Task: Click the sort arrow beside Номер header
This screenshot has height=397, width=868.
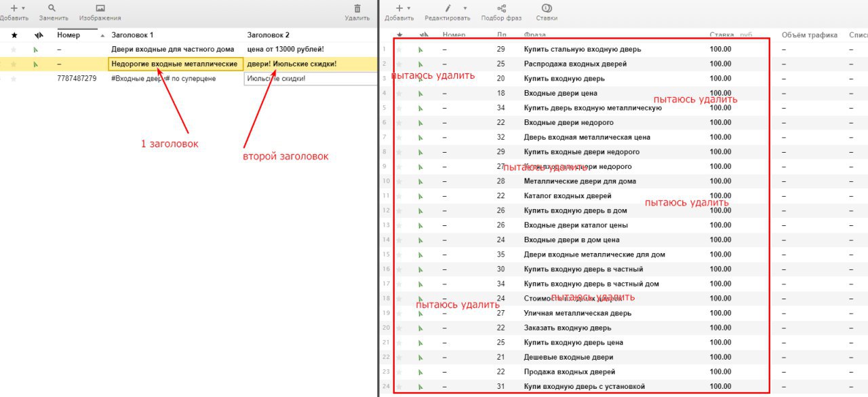Action: (102, 35)
